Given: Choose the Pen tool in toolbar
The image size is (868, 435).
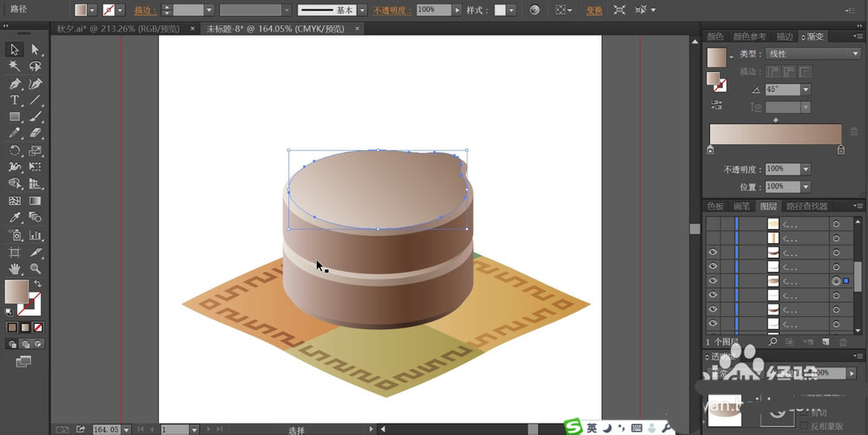Looking at the screenshot, I should point(15,83).
